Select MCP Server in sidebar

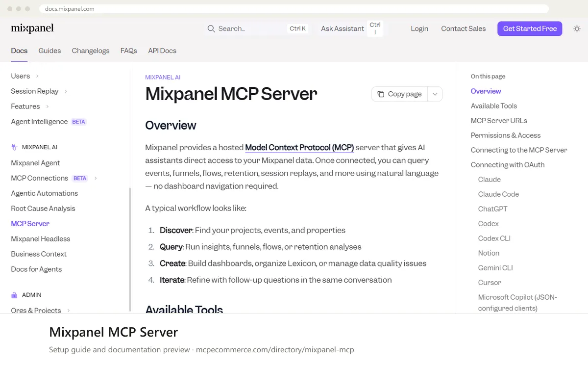(30, 224)
